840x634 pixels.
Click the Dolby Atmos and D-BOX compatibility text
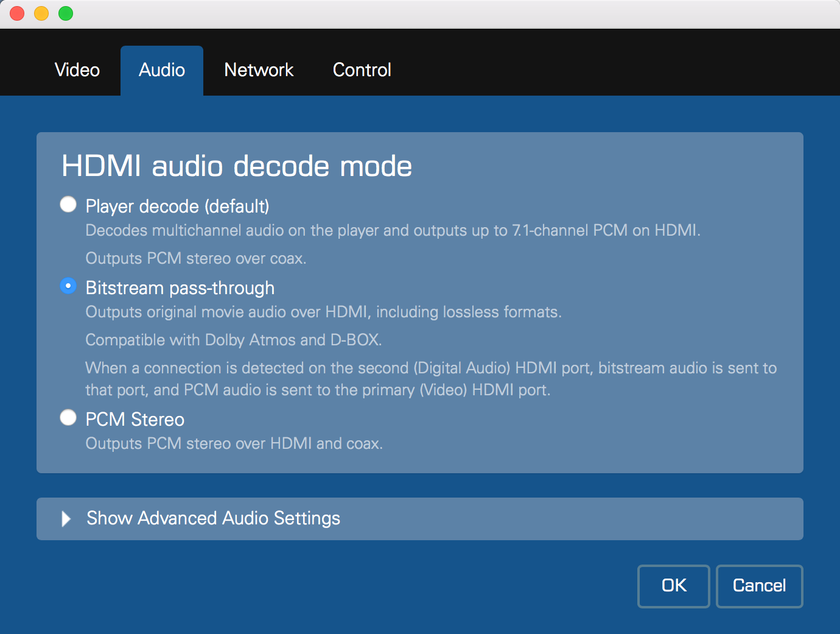[x=234, y=340]
